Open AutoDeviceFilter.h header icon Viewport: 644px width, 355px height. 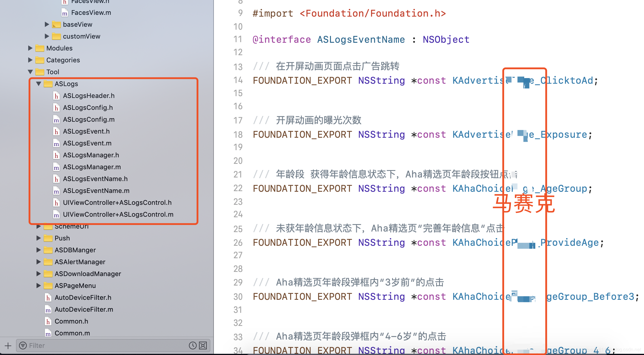click(48, 297)
